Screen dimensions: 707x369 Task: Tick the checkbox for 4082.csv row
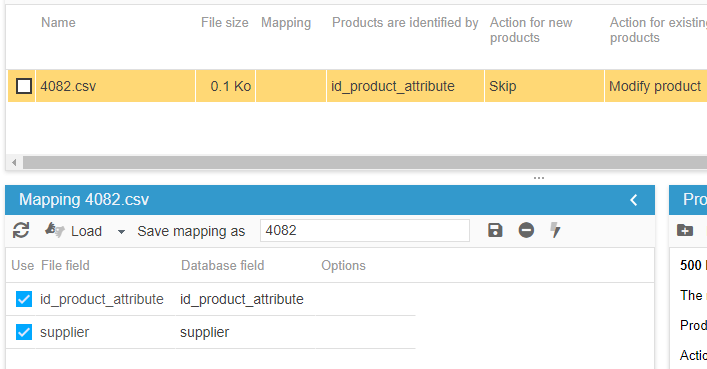[23, 86]
